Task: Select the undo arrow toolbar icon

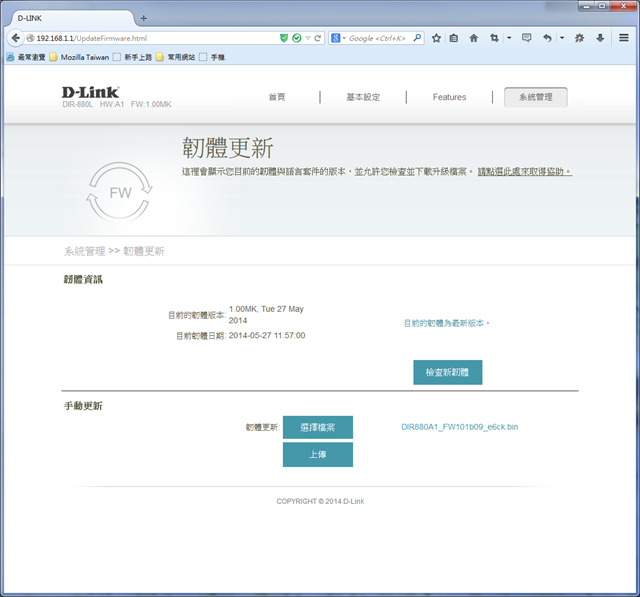Action: pyautogui.click(x=547, y=38)
